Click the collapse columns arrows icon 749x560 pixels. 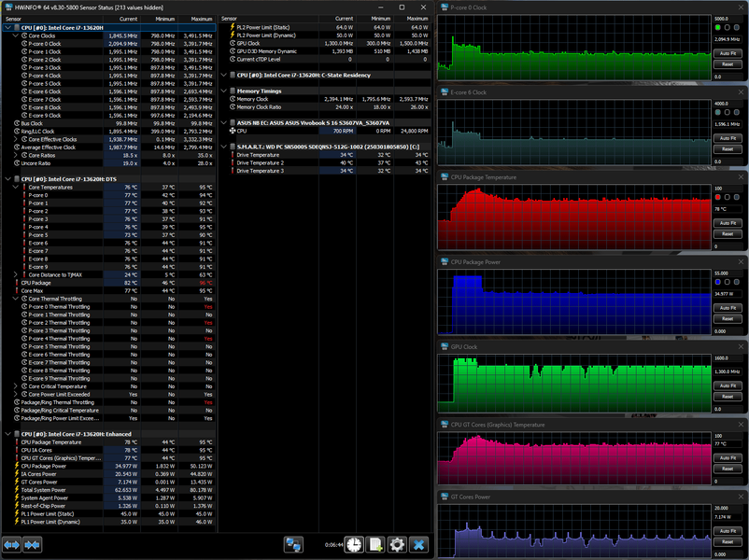point(32,544)
